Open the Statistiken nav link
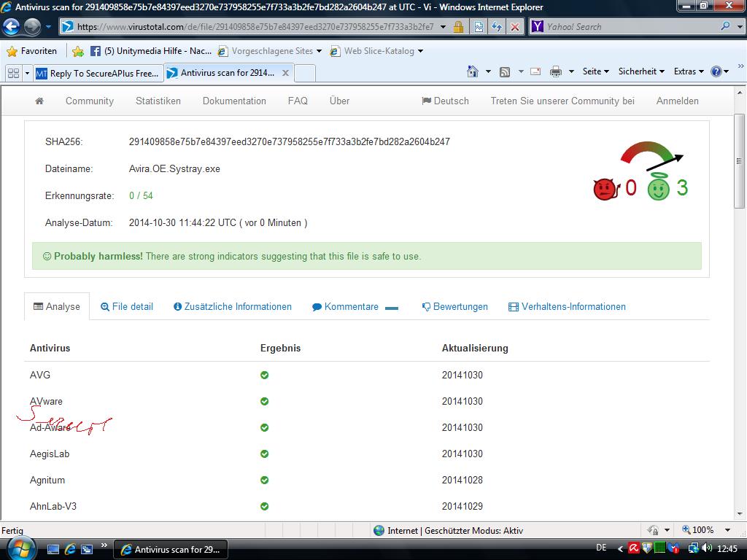The width and height of the screenshot is (747, 560). [x=158, y=101]
